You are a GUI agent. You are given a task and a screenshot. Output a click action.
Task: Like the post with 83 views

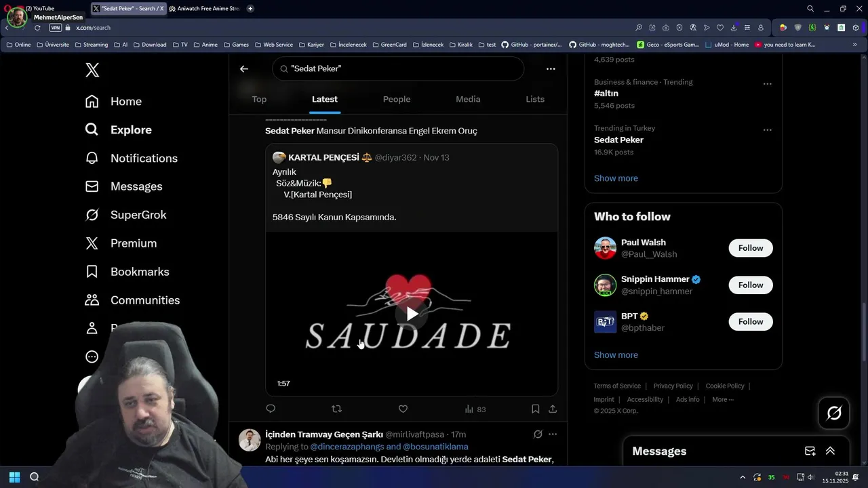tap(403, 409)
